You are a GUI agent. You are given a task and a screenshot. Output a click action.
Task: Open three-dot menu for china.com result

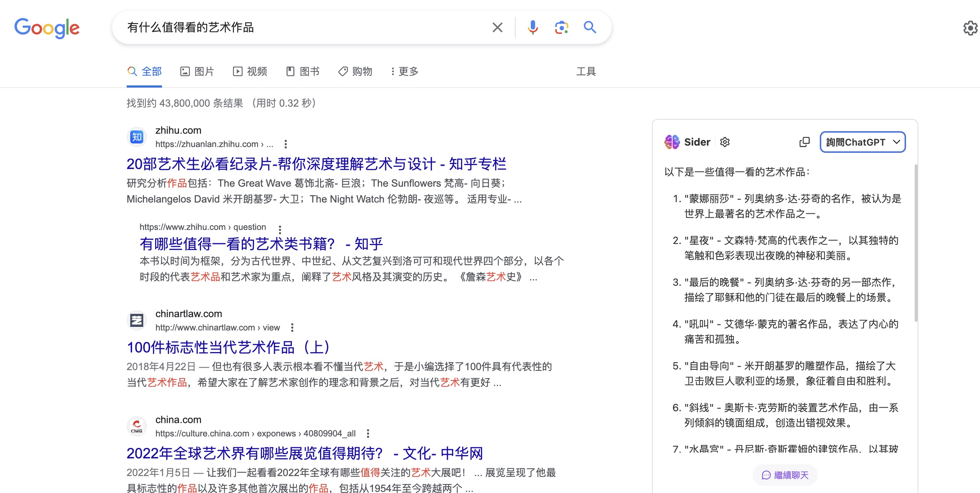pyautogui.click(x=367, y=433)
